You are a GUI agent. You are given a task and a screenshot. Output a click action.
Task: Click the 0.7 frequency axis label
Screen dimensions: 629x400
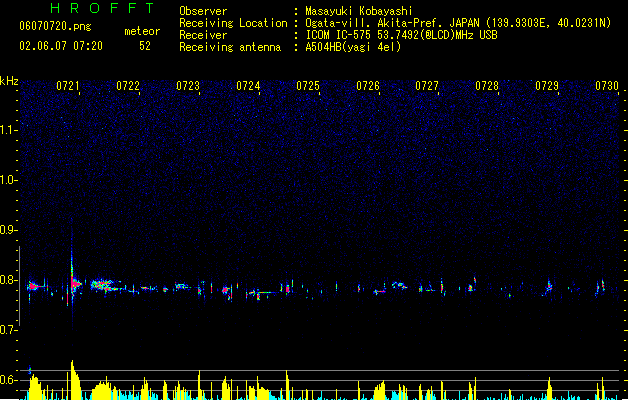coord(7,330)
